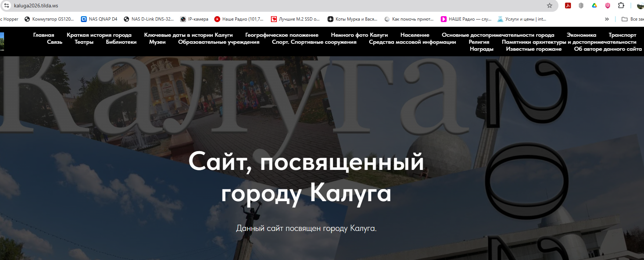Click subtitle Данный сайт посвящен городу Калуга
This screenshot has height=260, width=644.
click(x=306, y=228)
